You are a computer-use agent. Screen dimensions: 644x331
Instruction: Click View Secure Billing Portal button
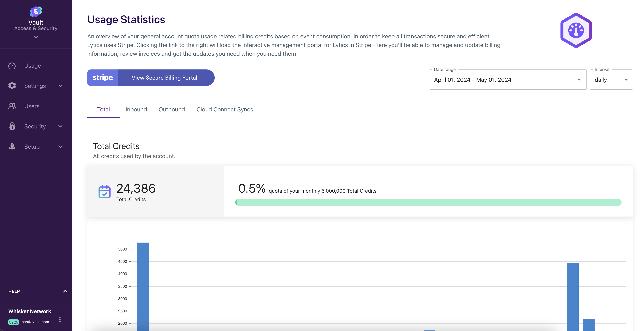coord(151,78)
